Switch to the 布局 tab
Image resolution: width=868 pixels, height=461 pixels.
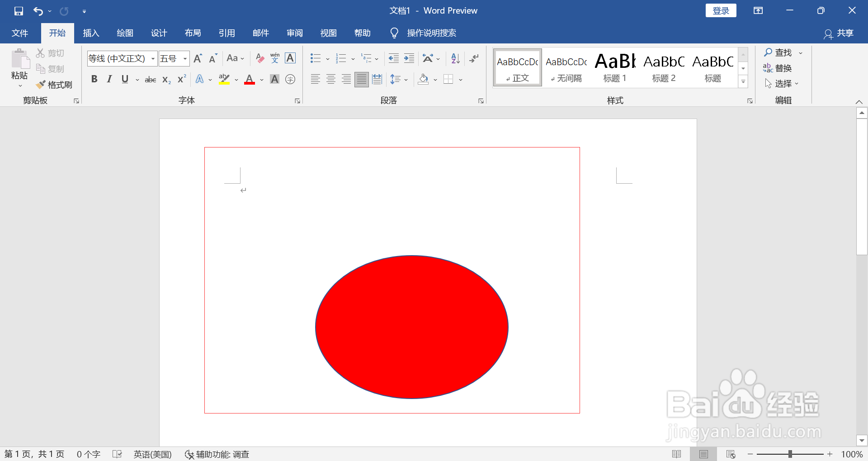tap(193, 33)
